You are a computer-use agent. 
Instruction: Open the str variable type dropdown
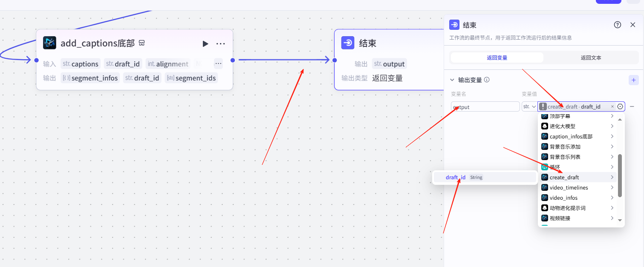(529, 106)
